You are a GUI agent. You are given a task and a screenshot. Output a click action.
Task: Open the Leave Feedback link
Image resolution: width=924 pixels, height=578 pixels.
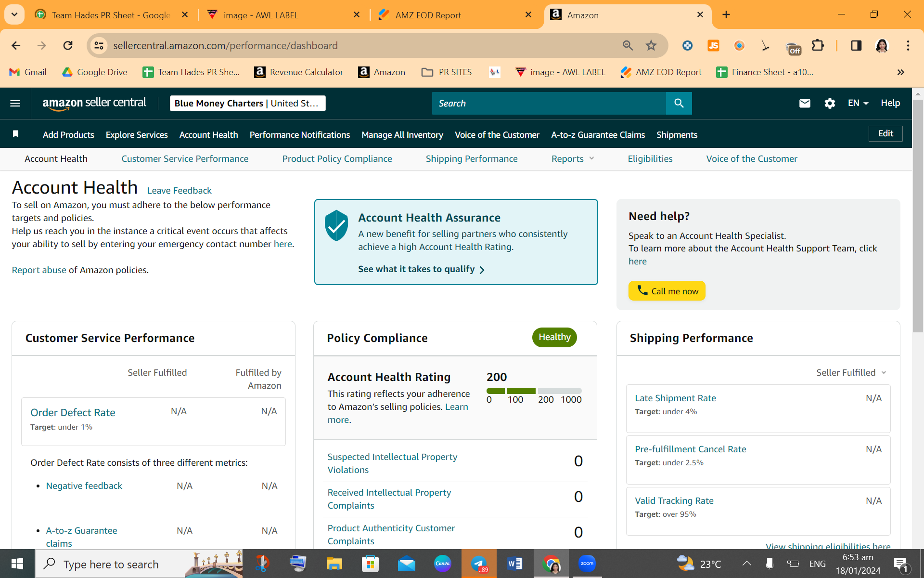coord(179,190)
